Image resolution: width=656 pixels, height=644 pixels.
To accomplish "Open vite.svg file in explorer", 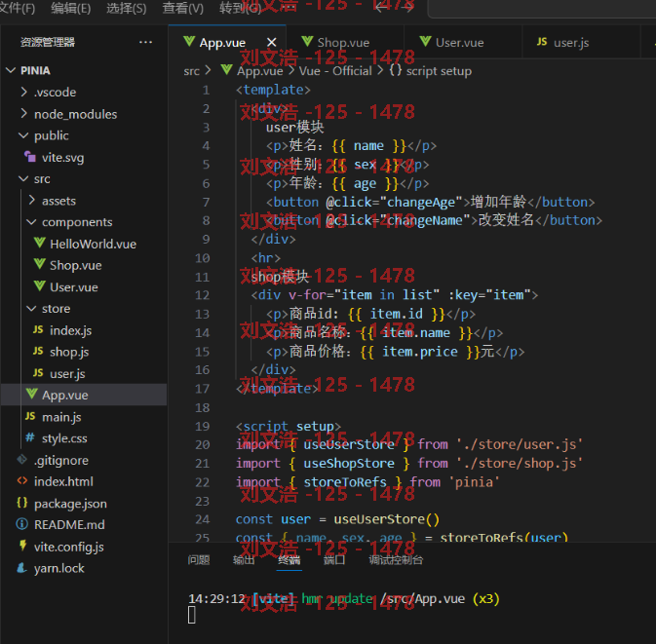I will [x=62, y=157].
